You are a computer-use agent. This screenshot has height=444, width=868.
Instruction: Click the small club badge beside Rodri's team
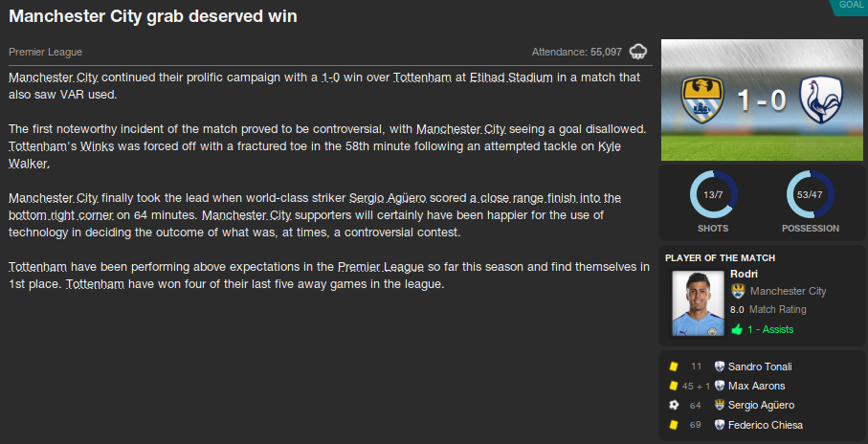737,291
